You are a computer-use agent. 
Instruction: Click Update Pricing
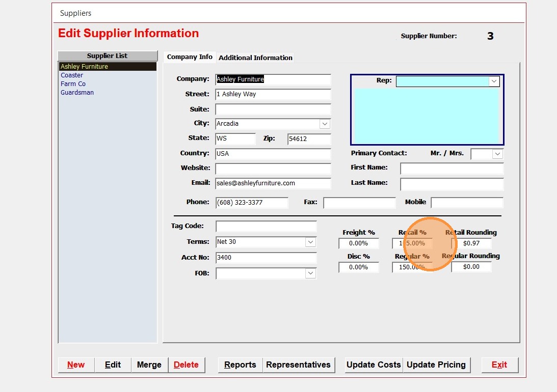click(436, 365)
